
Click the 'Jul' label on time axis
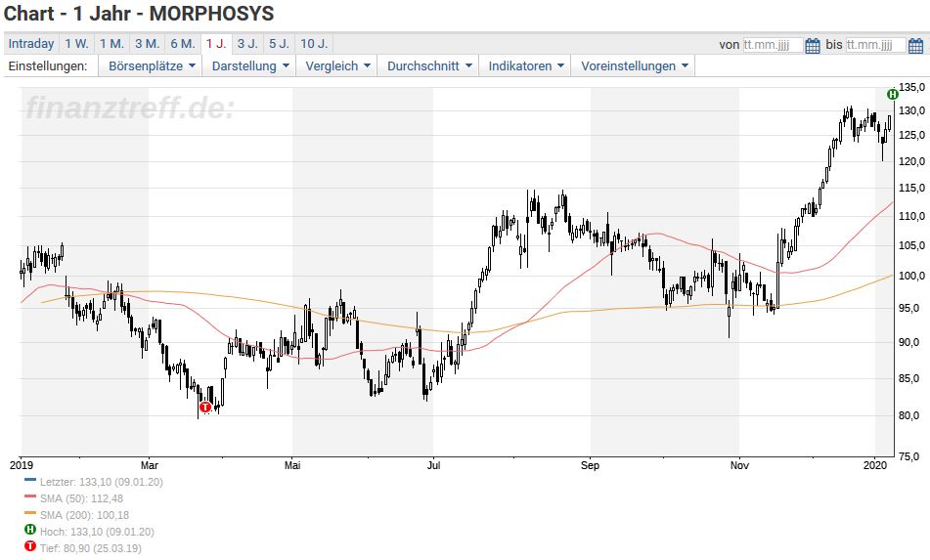(x=433, y=465)
